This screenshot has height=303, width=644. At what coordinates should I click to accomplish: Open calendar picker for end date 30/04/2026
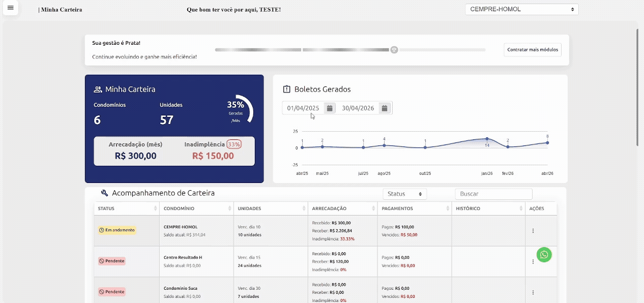coord(385,108)
